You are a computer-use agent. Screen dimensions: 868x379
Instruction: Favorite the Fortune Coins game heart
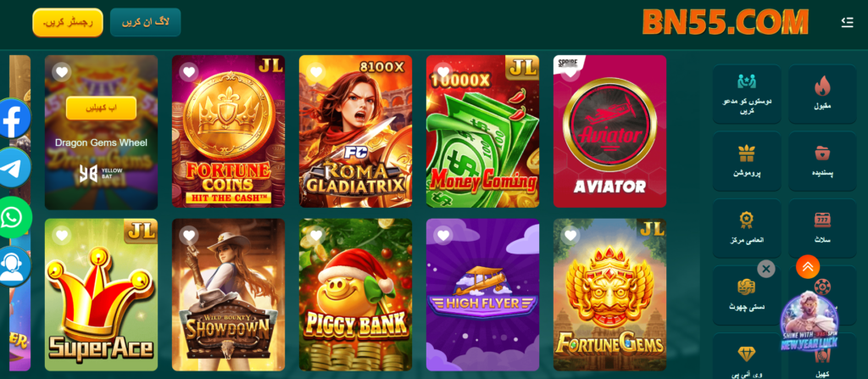coord(189,72)
